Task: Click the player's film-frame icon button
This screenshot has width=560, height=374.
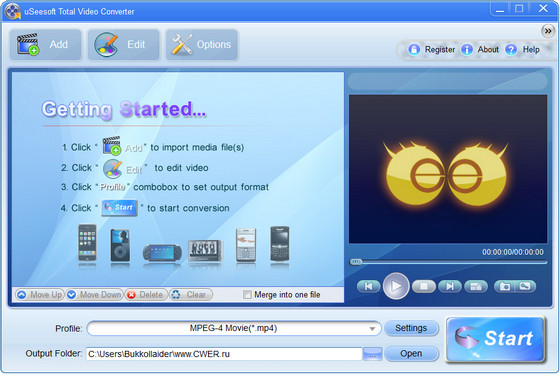Action: [476, 286]
